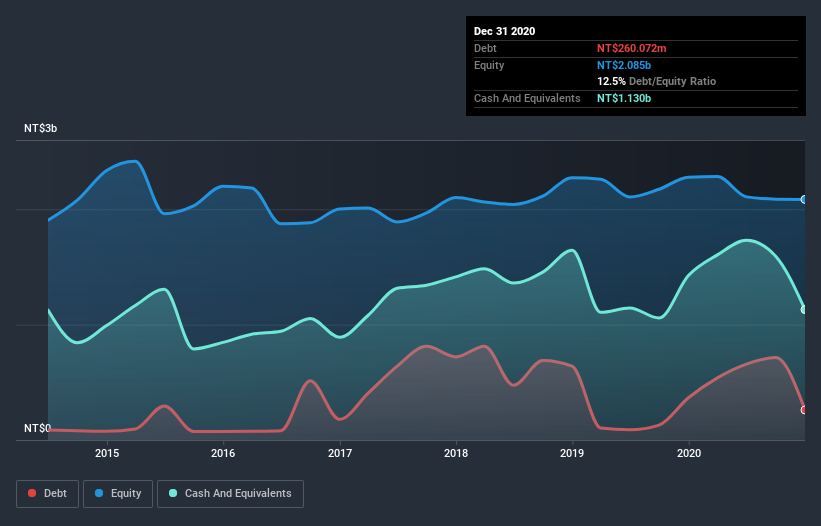Click the NT$1.130b cash value
The image size is (821, 526).
[624, 98]
